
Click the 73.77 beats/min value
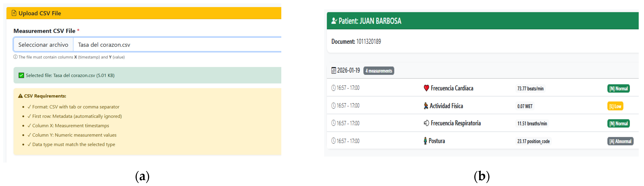coord(530,88)
